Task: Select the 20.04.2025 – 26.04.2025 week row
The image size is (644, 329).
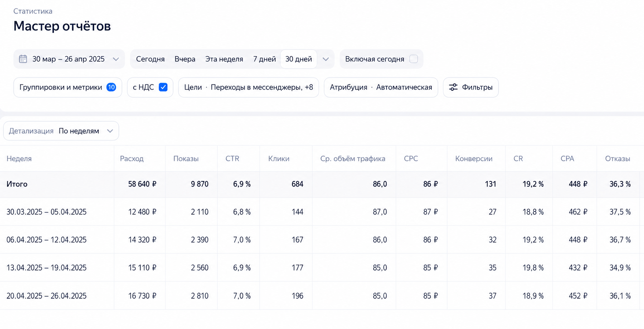Action: click(322, 296)
